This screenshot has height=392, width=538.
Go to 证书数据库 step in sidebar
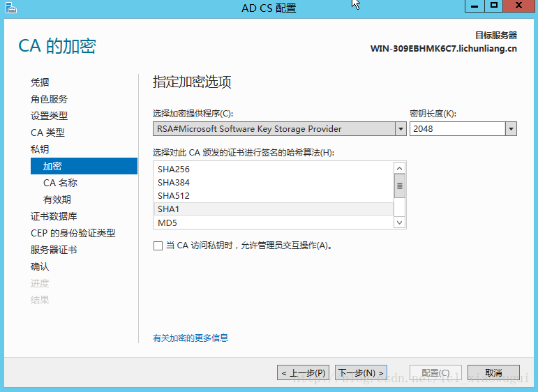coord(54,216)
